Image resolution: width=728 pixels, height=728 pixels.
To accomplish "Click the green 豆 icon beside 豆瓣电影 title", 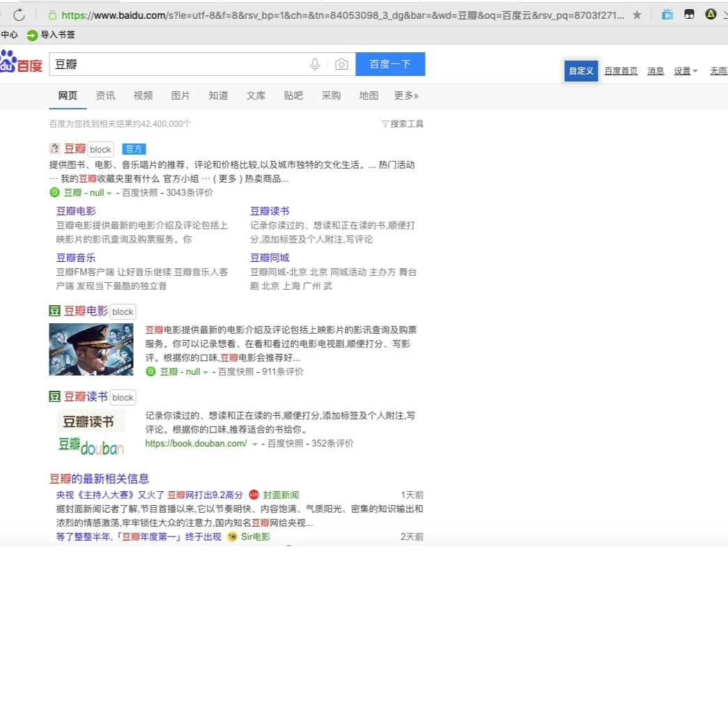I will pos(54,311).
